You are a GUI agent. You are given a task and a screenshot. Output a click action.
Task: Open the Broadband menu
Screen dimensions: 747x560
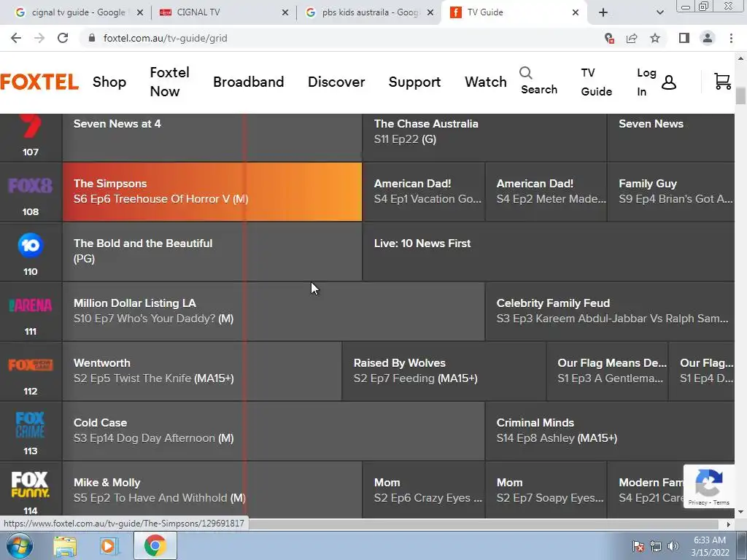point(249,82)
